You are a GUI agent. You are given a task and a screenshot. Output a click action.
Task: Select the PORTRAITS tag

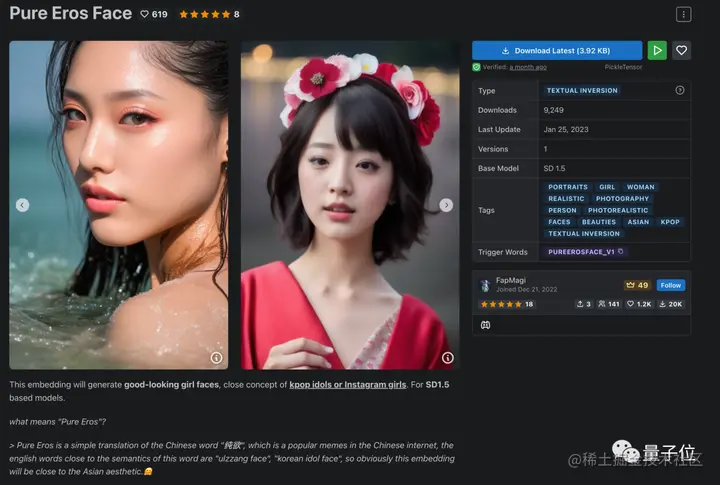tap(568, 187)
